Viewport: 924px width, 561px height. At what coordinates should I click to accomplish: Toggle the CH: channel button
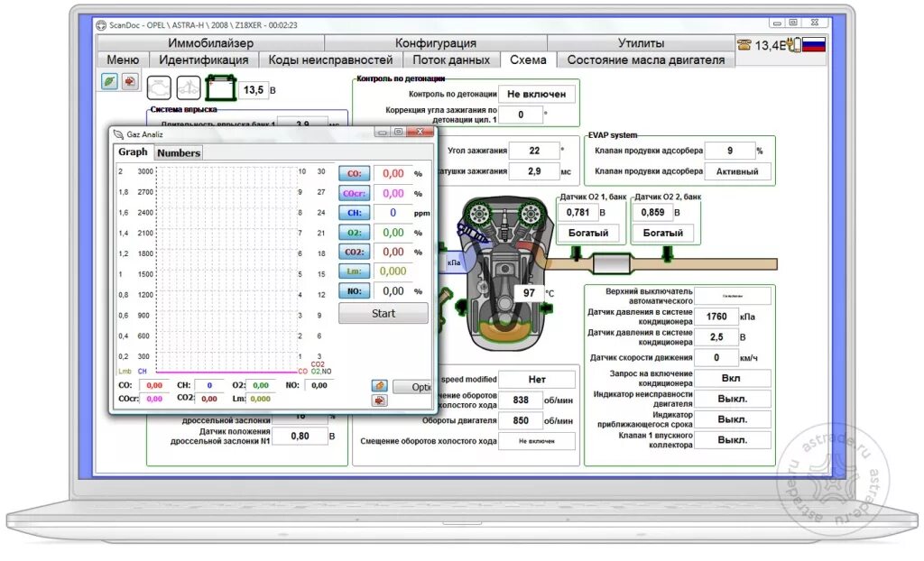coord(354,213)
